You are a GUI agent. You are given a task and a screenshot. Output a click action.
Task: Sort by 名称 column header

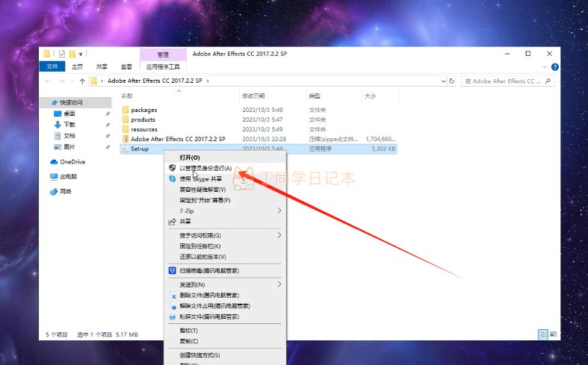point(127,96)
